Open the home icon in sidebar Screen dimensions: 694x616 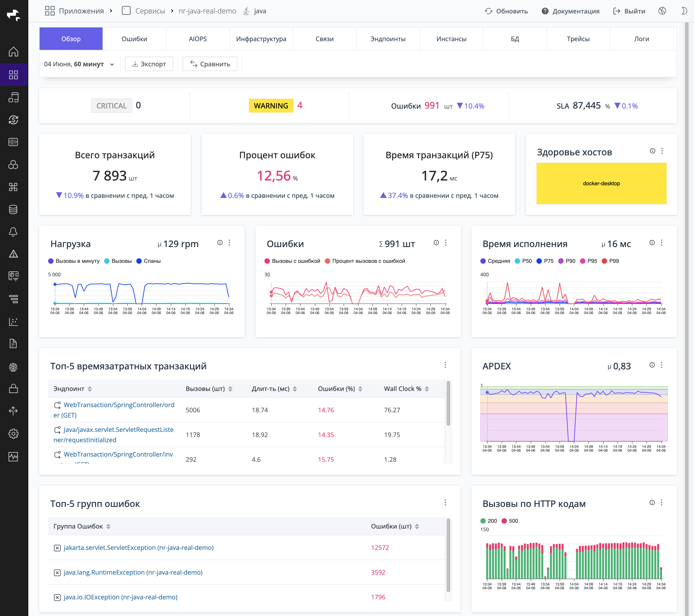point(13,51)
